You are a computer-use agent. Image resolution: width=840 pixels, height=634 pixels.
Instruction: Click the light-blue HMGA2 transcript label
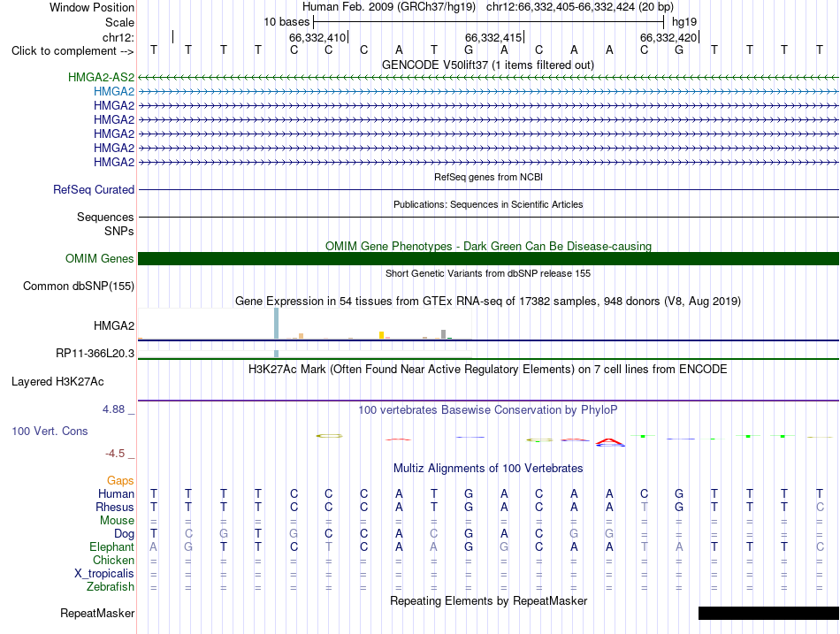click(x=114, y=92)
